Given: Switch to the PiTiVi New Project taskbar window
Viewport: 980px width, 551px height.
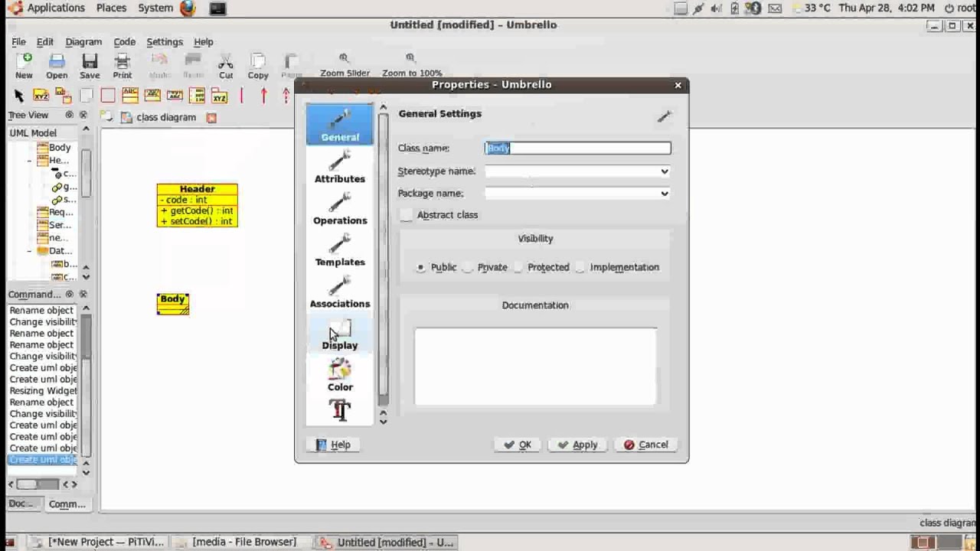Looking at the screenshot, I should point(96,542).
